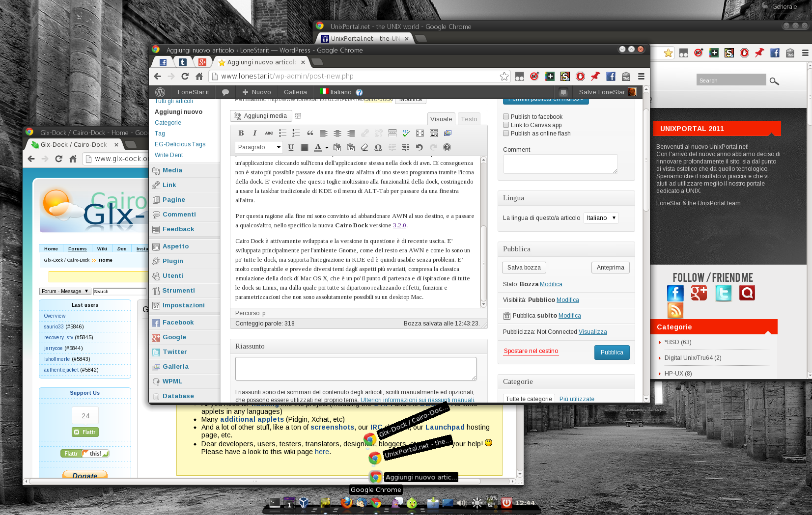Tick Publish as online flash checkbox
Viewport: 812px width, 515px height.
pos(506,134)
